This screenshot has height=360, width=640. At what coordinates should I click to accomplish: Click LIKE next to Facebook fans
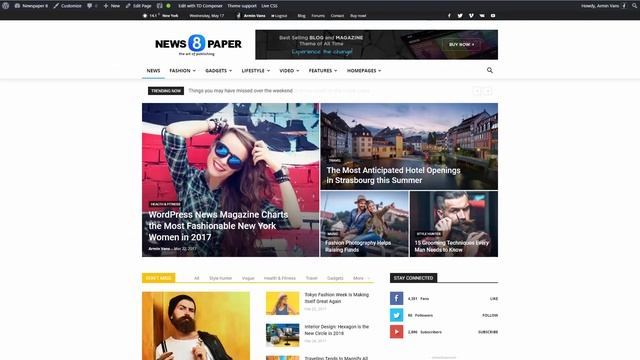point(494,299)
